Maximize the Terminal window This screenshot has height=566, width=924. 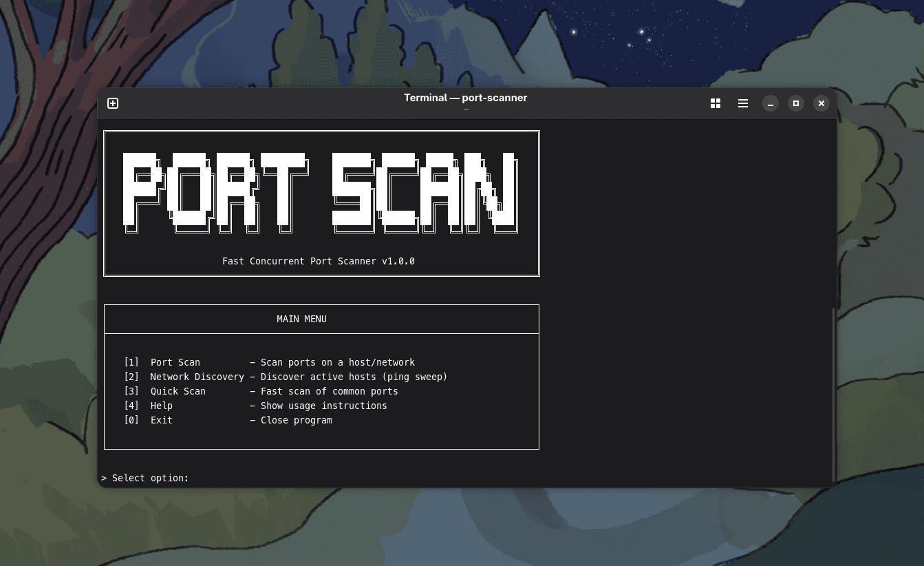(x=795, y=103)
